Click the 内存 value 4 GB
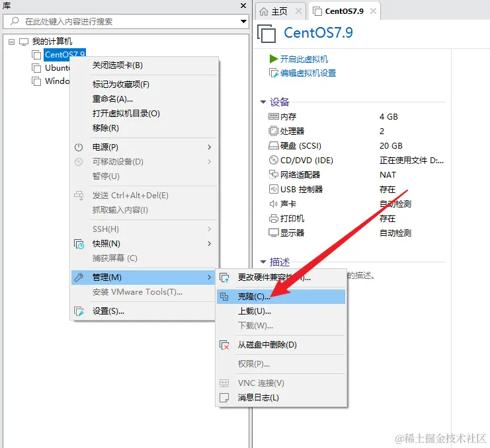Image resolution: width=490 pixels, height=448 pixels. (388, 117)
